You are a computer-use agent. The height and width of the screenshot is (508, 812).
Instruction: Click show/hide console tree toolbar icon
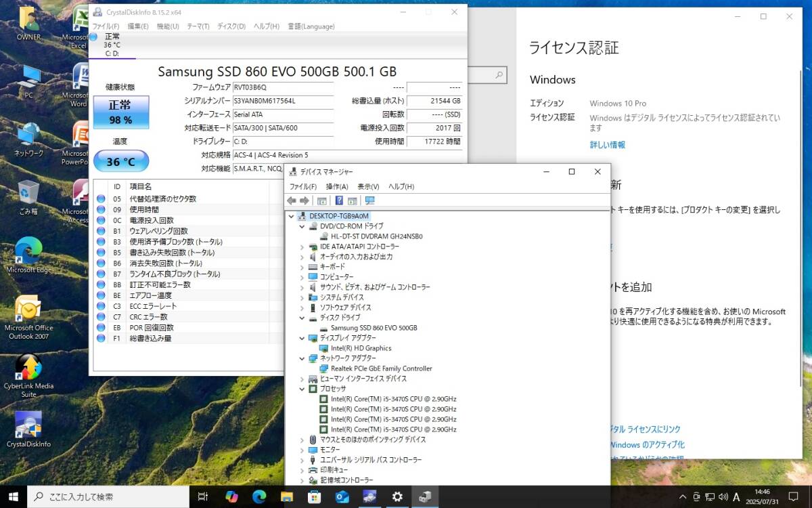click(x=322, y=200)
